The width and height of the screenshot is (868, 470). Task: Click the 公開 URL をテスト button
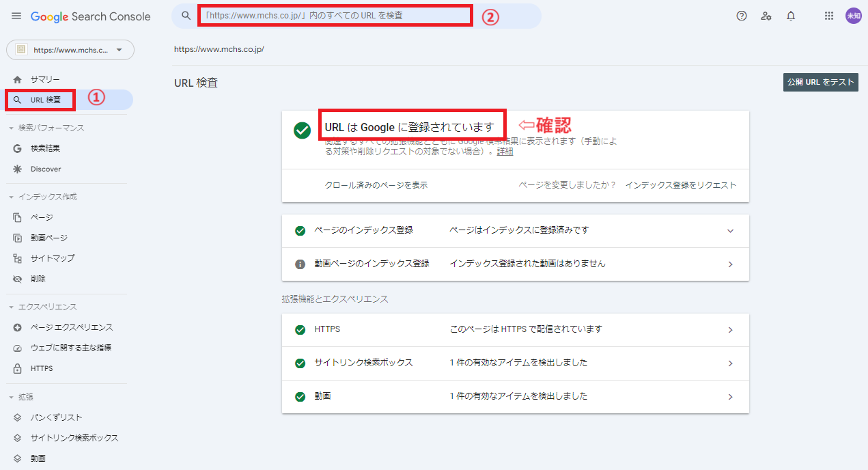[820, 82]
